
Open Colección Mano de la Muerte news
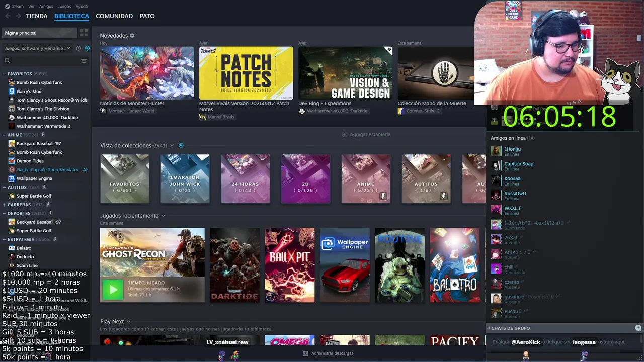click(432, 103)
